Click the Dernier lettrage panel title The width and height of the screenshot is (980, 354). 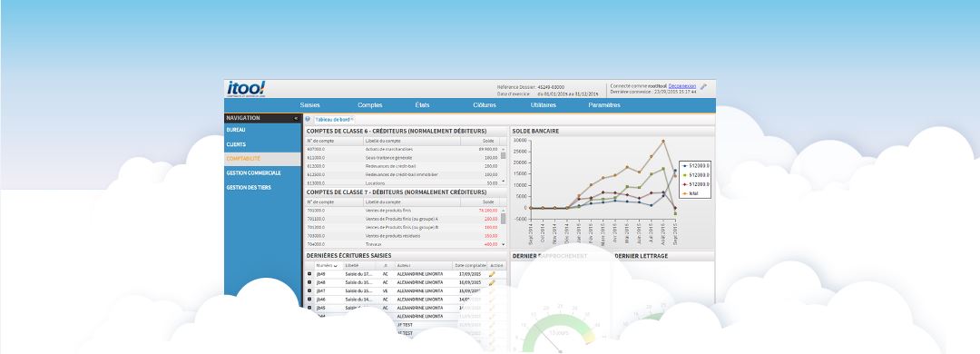coord(642,256)
